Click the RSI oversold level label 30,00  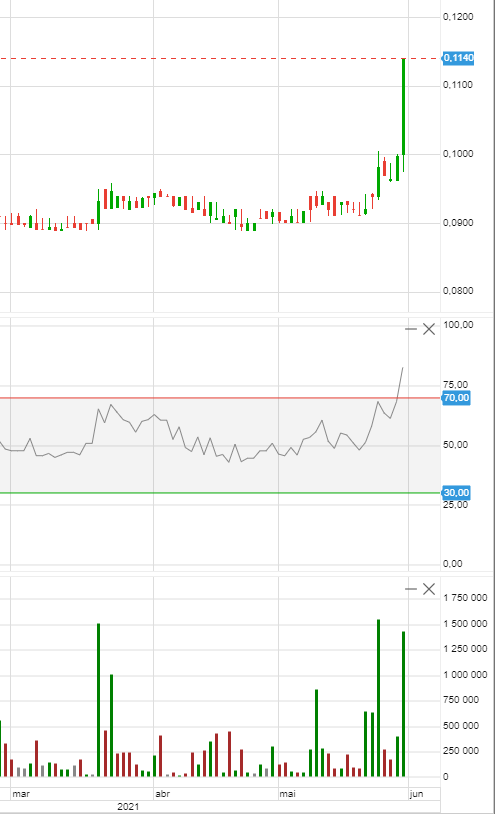456,492
